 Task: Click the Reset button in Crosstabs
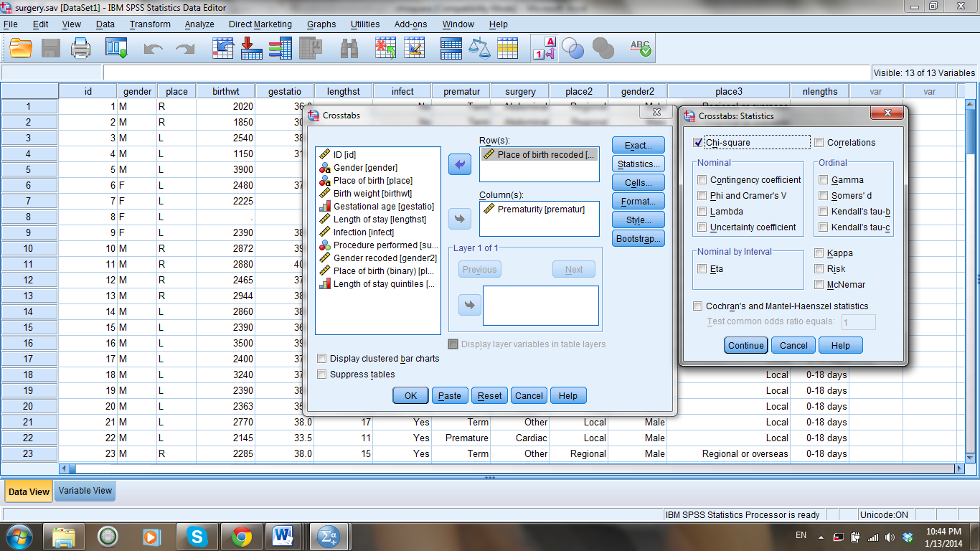pos(490,395)
